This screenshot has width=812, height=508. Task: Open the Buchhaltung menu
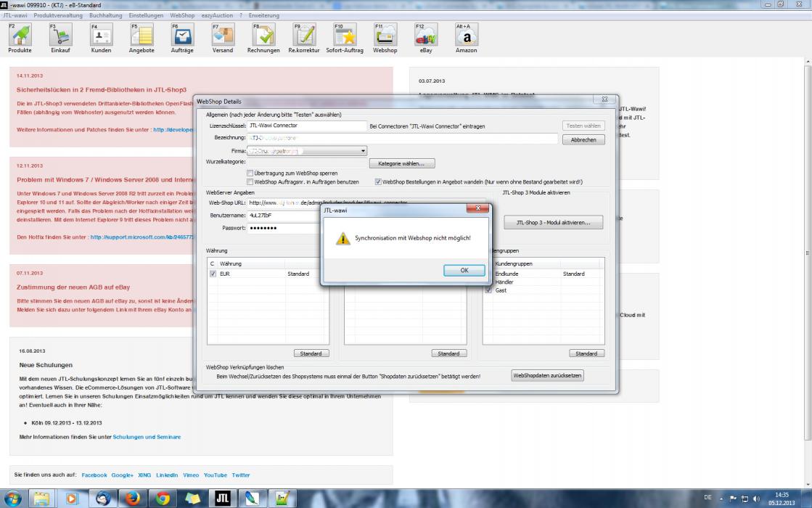[x=106, y=15]
